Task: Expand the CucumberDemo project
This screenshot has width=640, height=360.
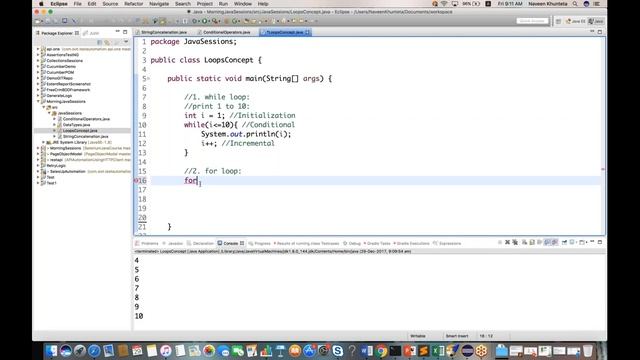Action: pyautogui.click(x=38, y=67)
